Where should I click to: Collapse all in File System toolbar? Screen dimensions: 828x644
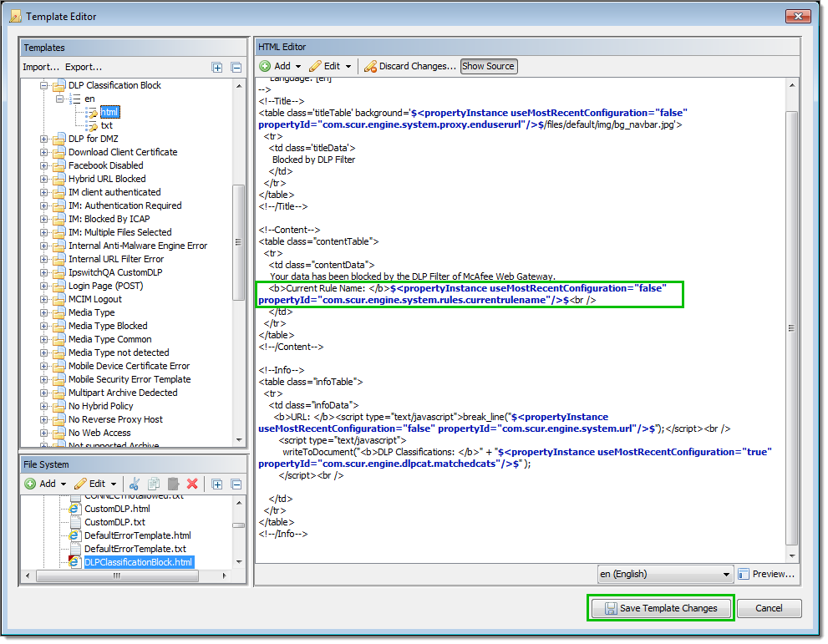click(236, 484)
